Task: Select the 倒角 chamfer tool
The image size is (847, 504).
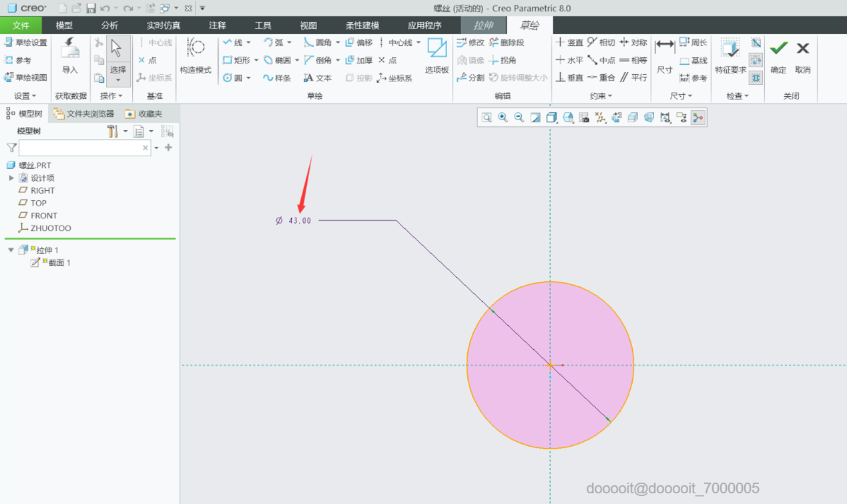Action: click(x=318, y=60)
